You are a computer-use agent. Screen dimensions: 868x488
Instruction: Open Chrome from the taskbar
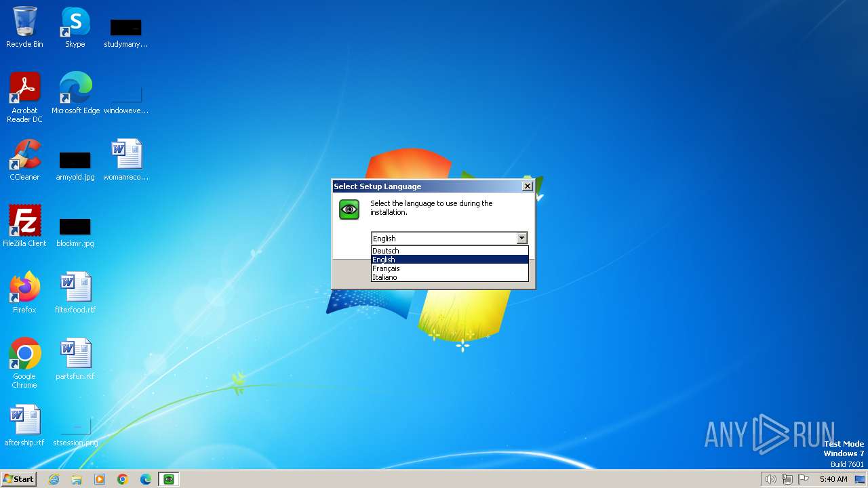point(123,479)
